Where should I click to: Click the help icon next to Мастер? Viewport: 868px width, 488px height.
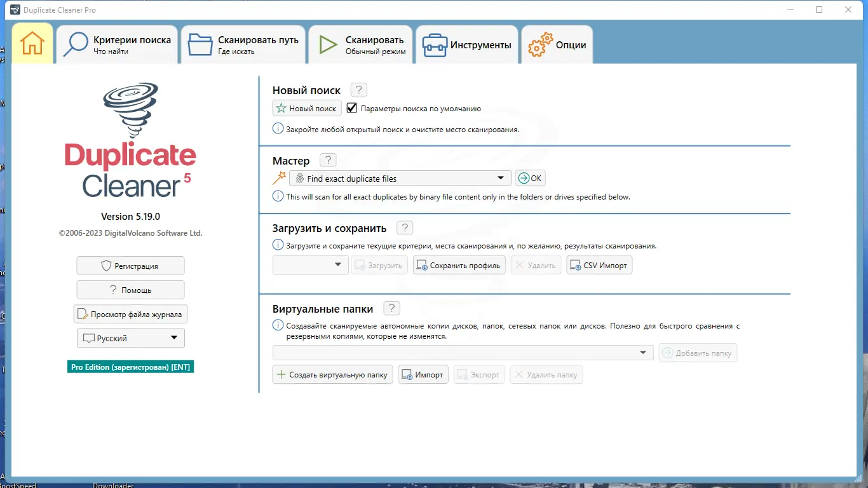(x=328, y=159)
